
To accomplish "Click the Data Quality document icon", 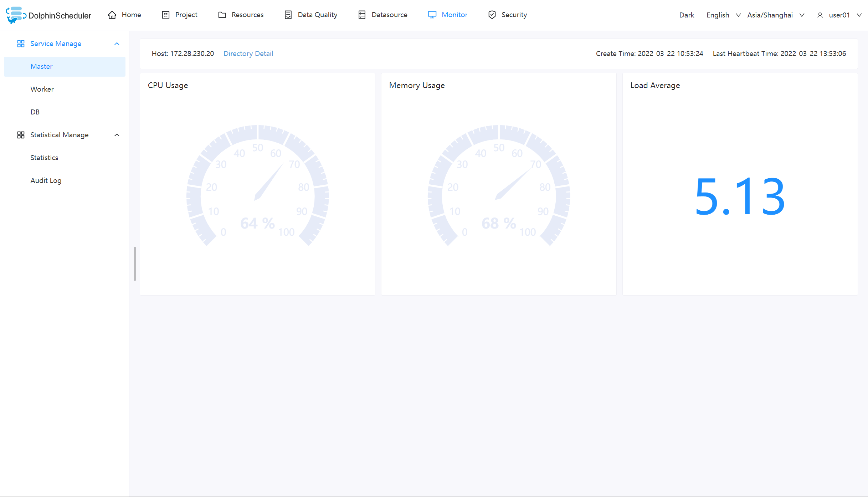I will (288, 15).
